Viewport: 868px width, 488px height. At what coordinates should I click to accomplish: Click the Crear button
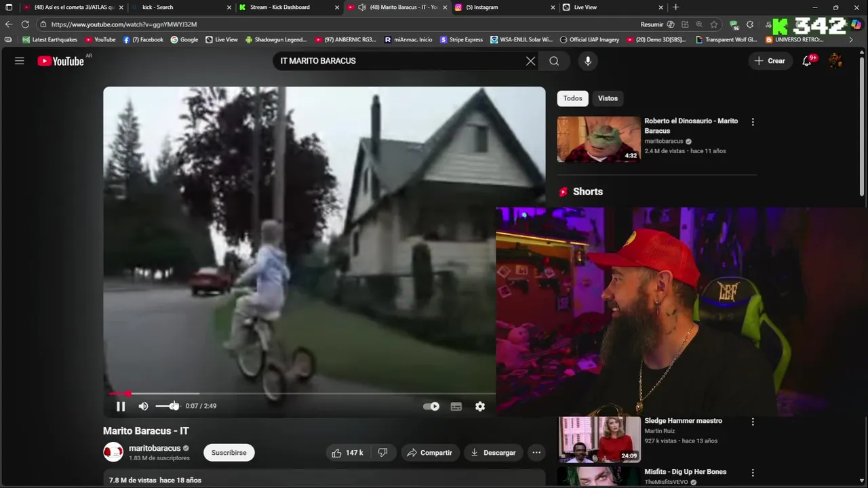(x=770, y=61)
